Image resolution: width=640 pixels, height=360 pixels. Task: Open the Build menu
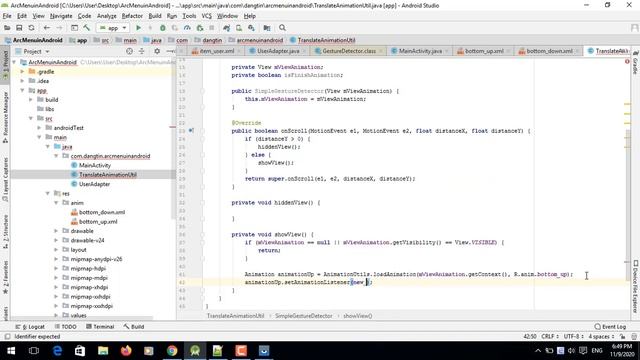pyautogui.click(x=155, y=16)
